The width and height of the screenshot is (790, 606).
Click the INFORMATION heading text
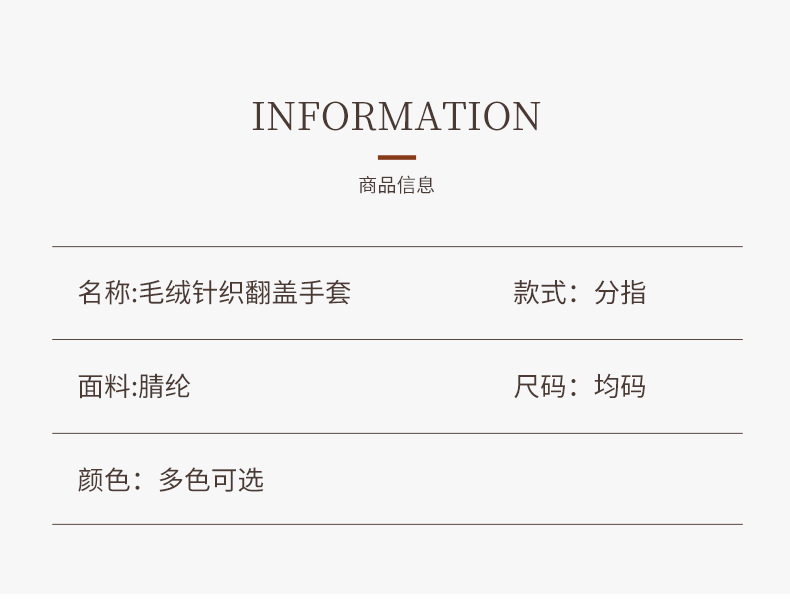[x=396, y=117]
